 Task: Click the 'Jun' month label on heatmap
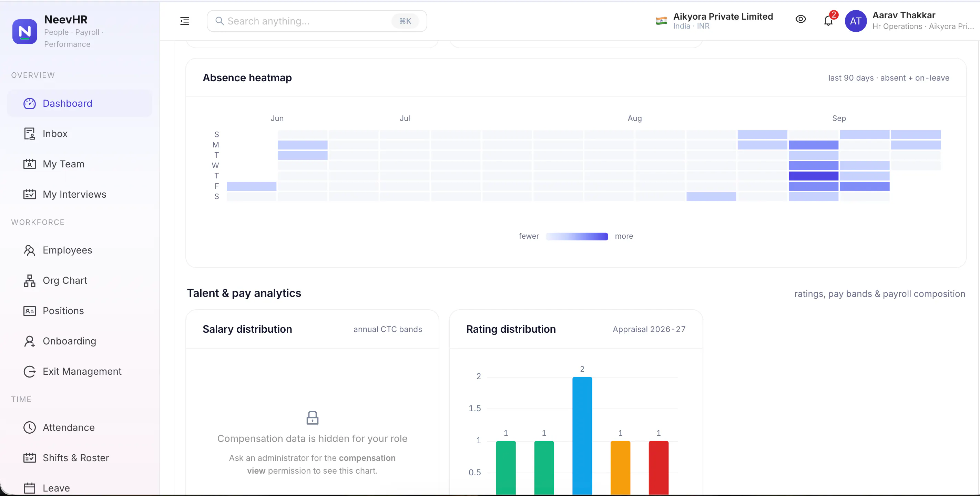[277, 118]
